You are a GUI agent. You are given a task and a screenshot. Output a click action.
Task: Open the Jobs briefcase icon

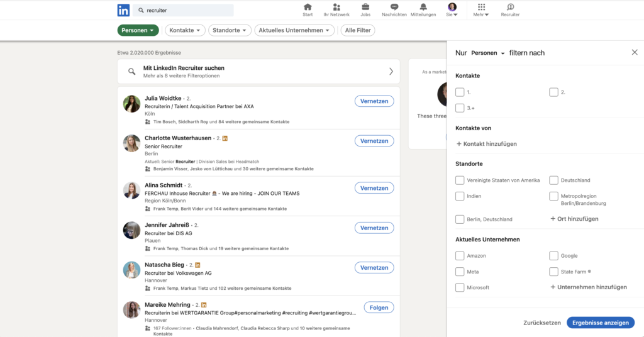click(365, 8)
